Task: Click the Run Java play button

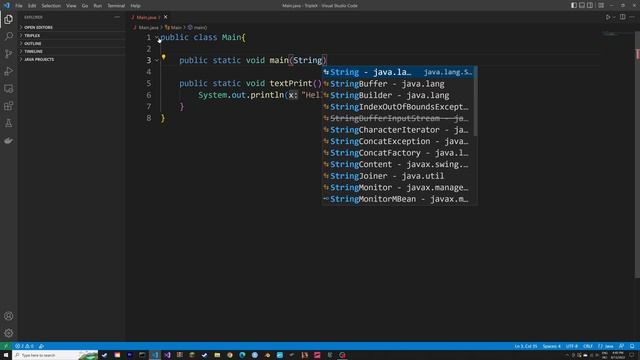Action: coord(608,17)
